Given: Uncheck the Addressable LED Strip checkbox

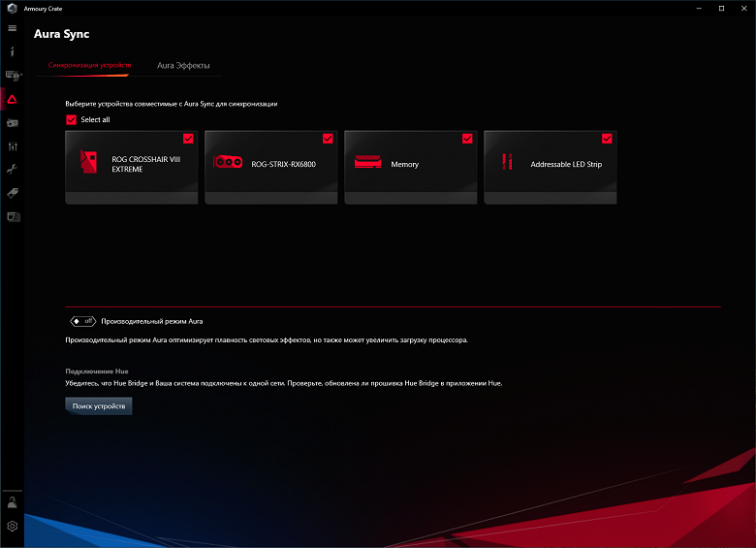Looking at the screenshot, I should [607, 139].
